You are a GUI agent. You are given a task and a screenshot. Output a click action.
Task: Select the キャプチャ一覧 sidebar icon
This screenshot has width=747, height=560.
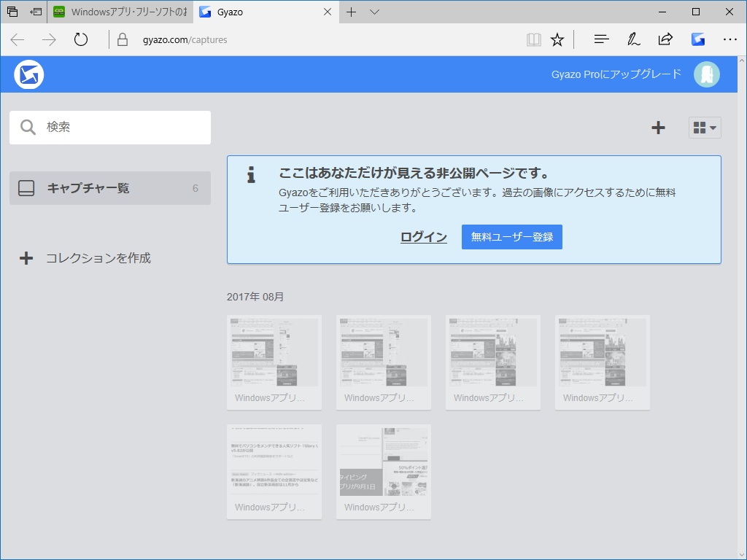[x=26, y=187]
